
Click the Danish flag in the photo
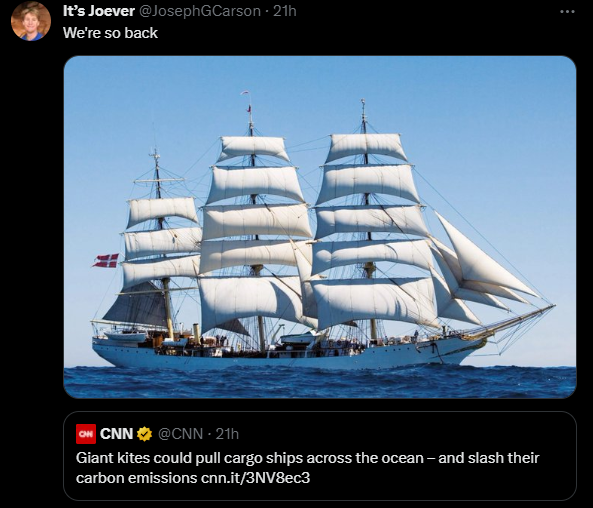[106, 261]
